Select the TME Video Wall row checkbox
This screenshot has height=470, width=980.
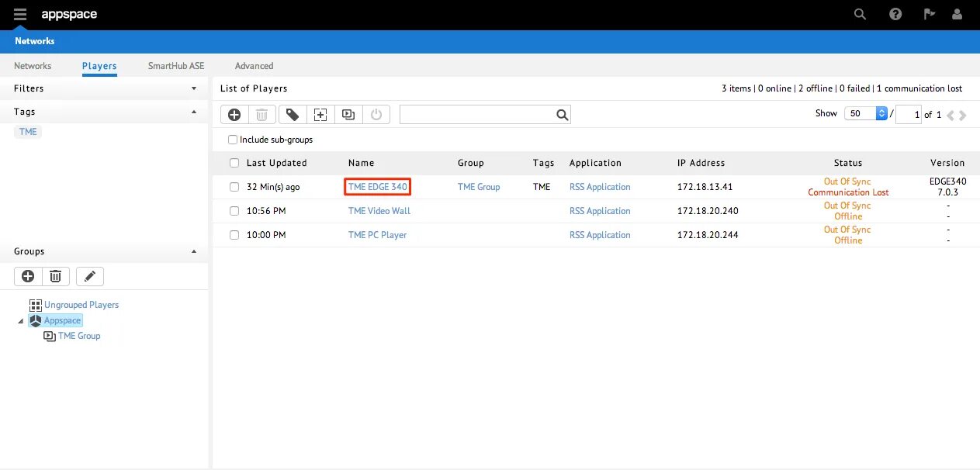[x=234, y=211]
